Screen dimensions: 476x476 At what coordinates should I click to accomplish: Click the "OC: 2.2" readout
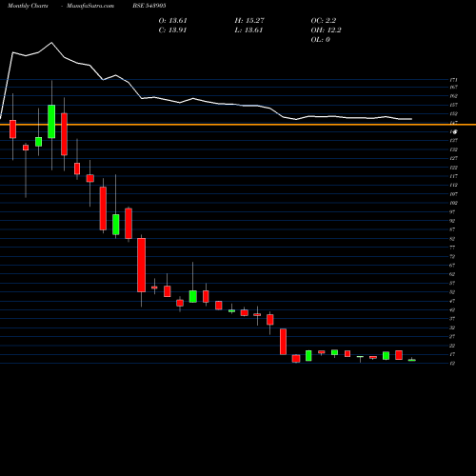pos(324,21)
